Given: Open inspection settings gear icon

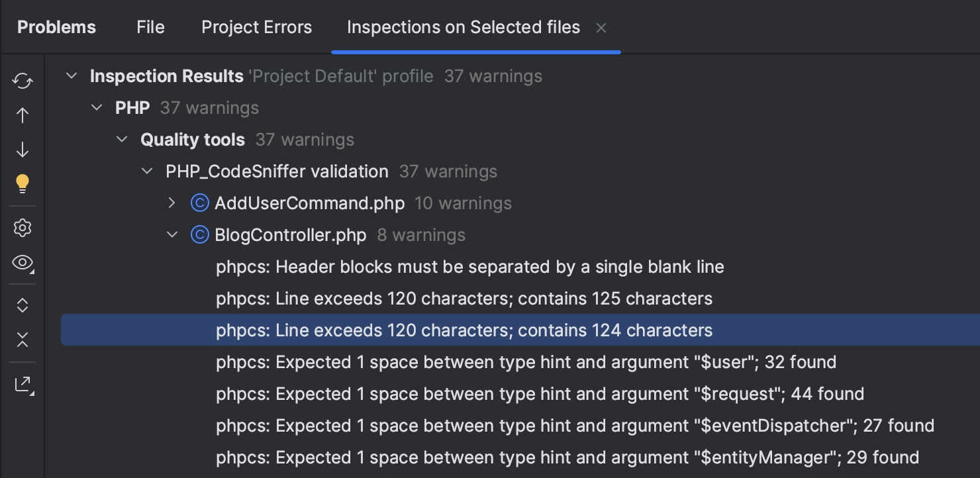Looking at the screenshot, I should click(23, 228).
